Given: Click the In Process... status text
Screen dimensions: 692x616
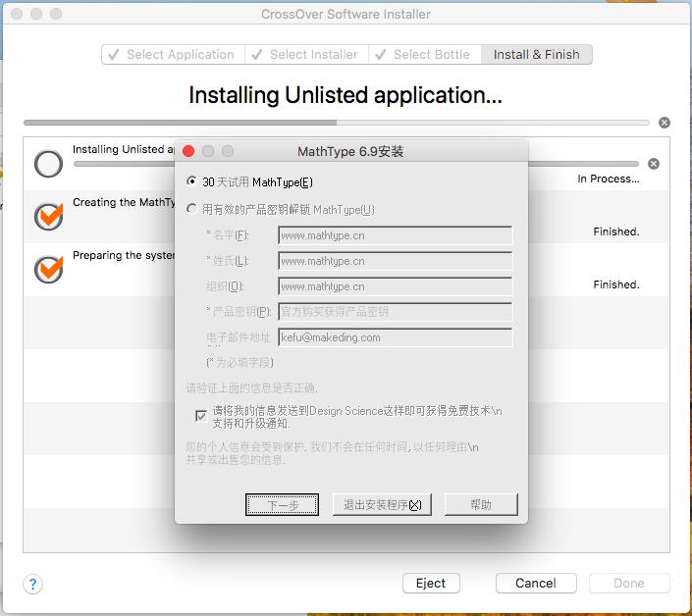Looking at the screenshot, I should [609, 179].
